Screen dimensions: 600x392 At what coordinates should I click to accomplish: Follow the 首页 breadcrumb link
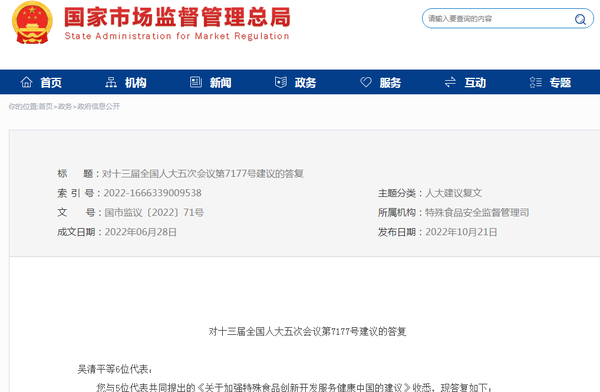click(x=46, y=106)
